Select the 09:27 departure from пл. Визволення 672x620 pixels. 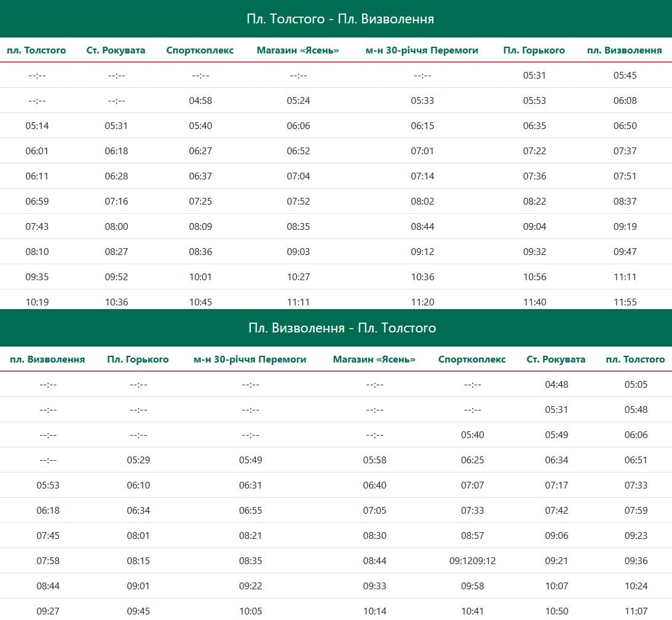(x=48, y=611)
